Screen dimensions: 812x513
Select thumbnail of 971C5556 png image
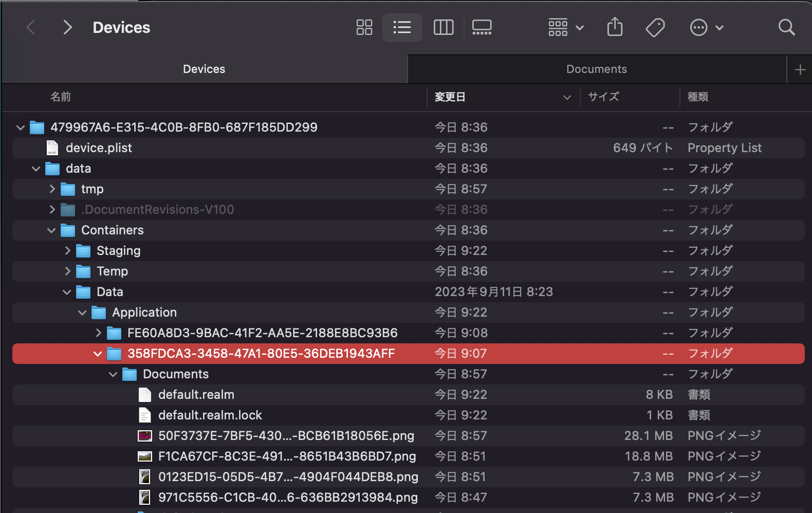145,498
